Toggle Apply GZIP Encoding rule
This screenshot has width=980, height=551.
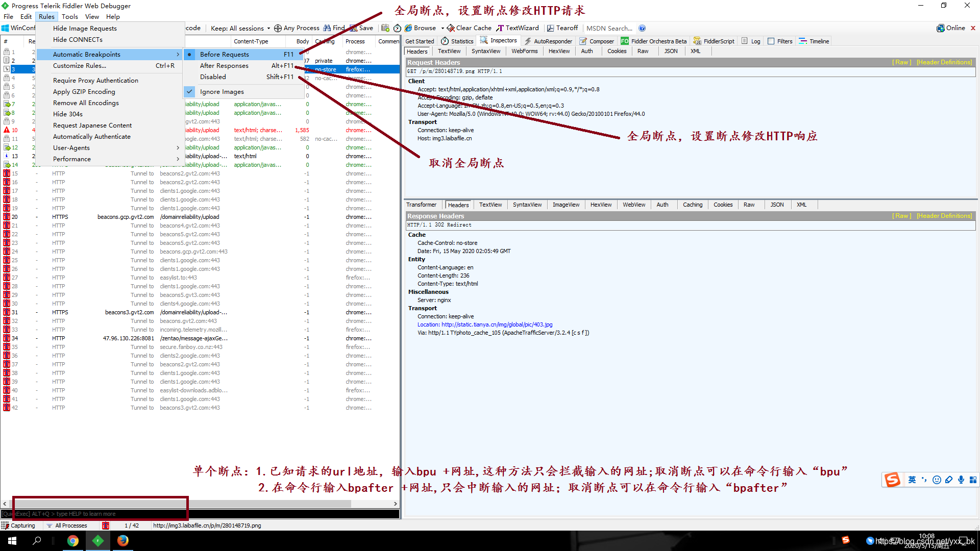[x=110, y=91]
